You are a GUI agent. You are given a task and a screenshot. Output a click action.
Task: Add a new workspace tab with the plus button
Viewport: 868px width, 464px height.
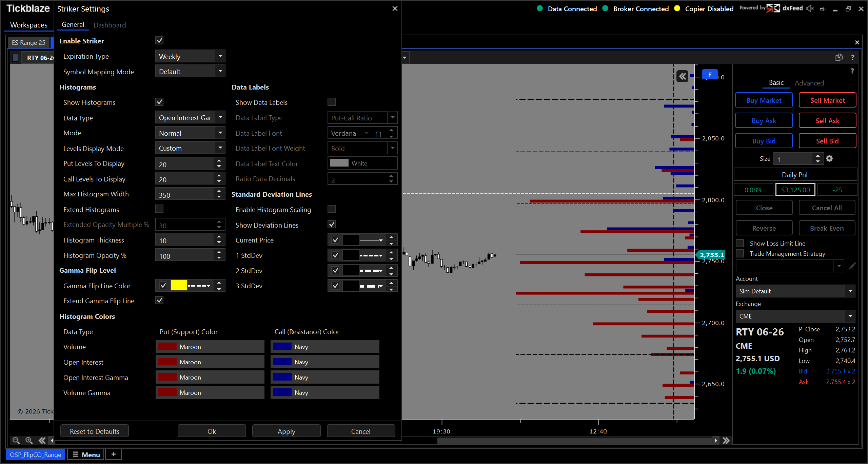tap(114, 454)
